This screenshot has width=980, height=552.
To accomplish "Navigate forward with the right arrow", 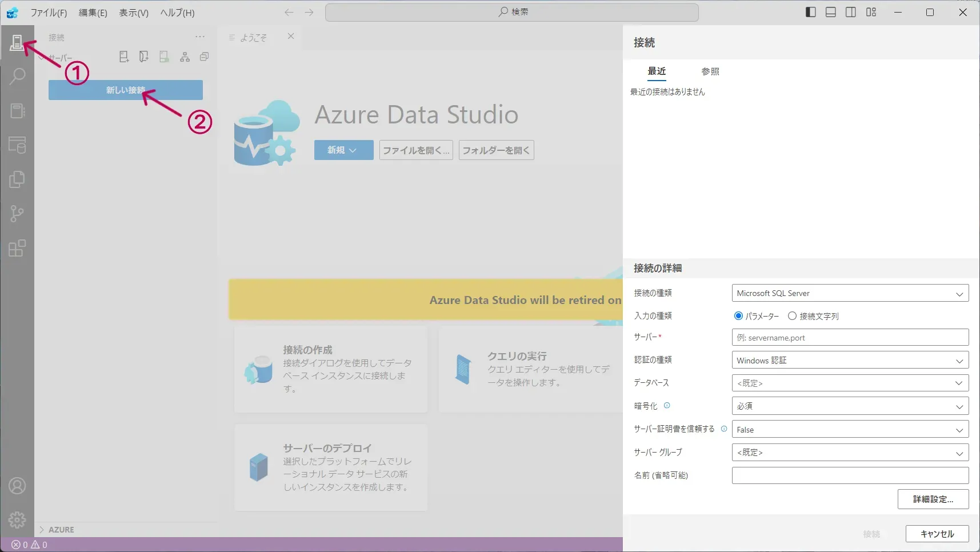I will (309, 12).
